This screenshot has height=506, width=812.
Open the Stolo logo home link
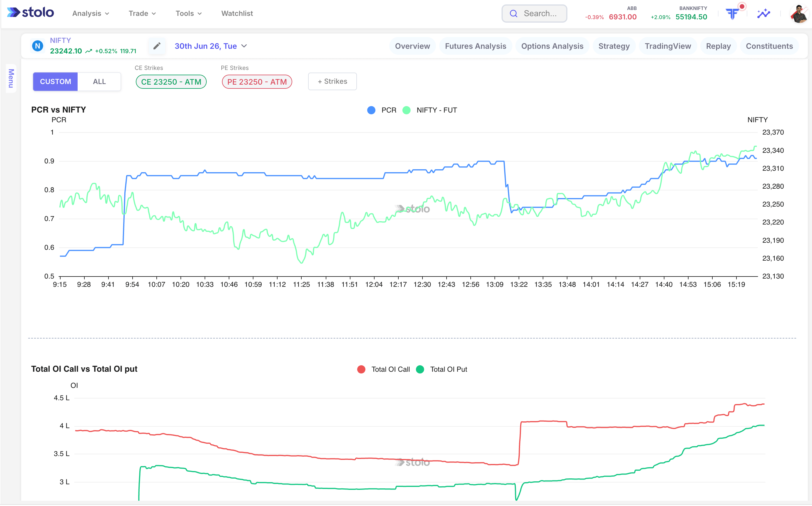(31, 13)
